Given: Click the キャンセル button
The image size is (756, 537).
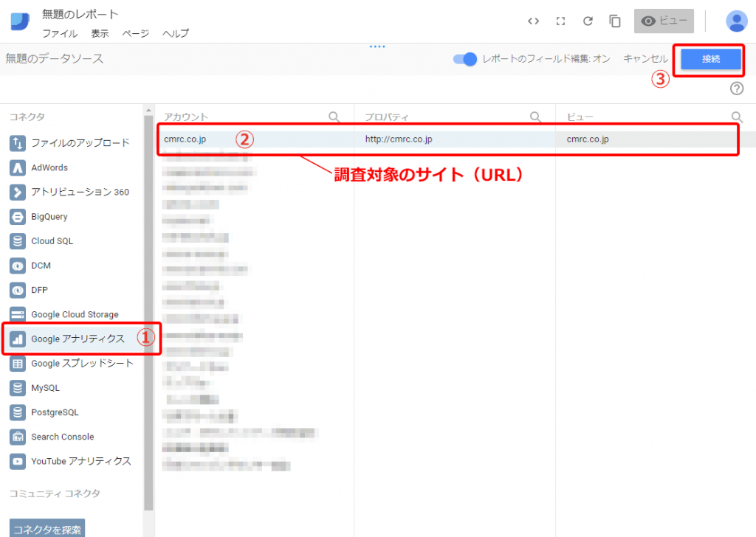Looking at the screenshot, I should pyautogui.click(x=645, y=59).
